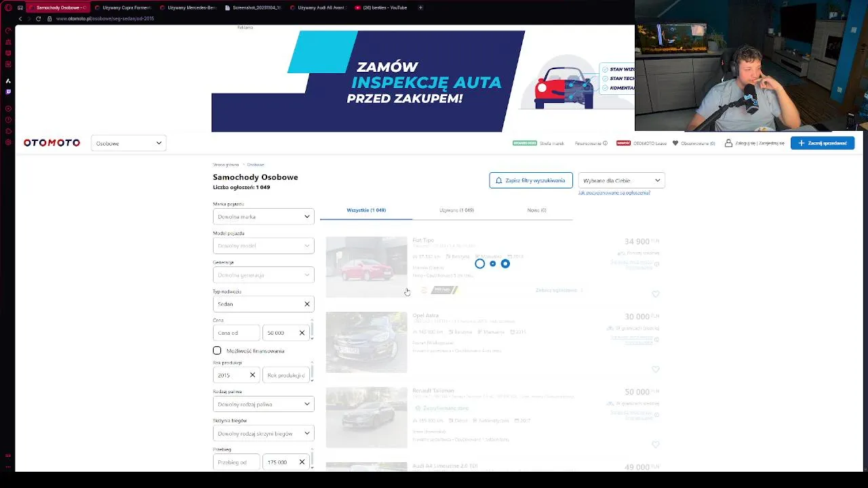Open the Osobowe category dropdown
This screenshot has height=488, width=868.
point(128,143)
